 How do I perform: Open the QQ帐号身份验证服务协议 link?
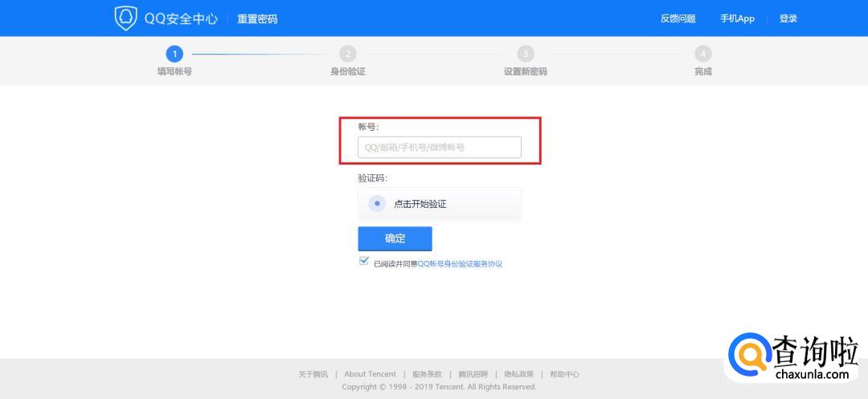[x=460, y=264]
